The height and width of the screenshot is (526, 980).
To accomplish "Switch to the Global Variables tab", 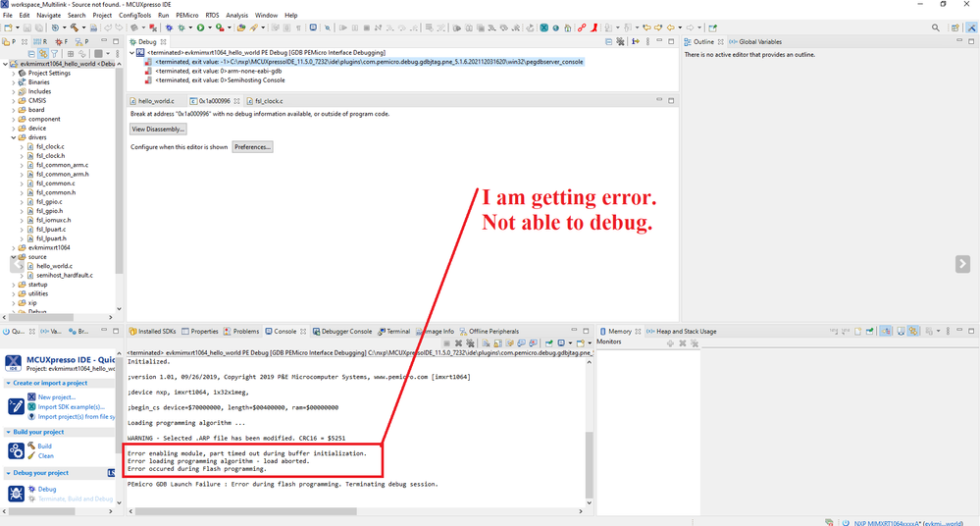I will (x=755, y=42).
